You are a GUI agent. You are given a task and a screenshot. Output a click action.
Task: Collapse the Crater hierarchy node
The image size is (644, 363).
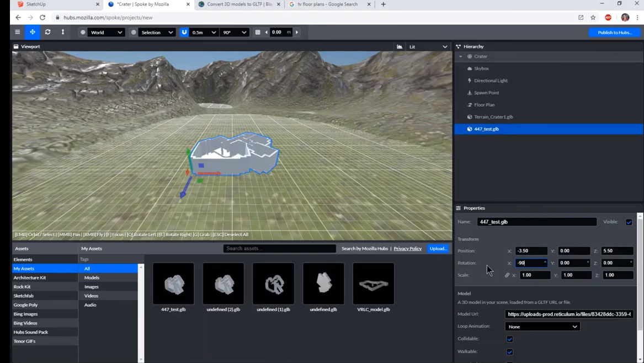tap(460, 57)
